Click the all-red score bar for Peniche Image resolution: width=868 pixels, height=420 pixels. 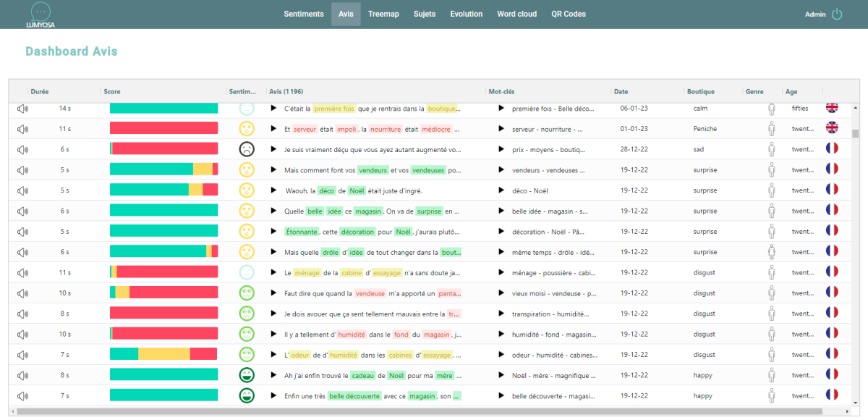[163, 129]
